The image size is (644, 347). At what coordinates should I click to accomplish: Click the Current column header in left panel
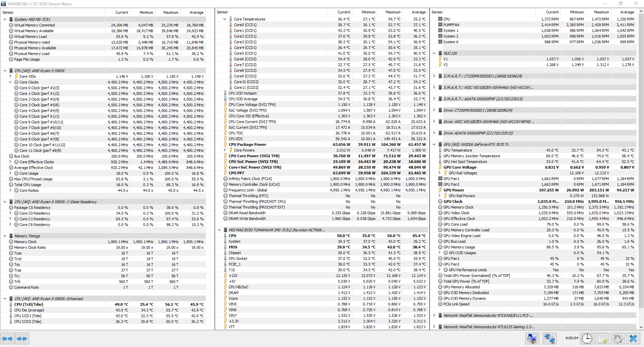point(117,12)
